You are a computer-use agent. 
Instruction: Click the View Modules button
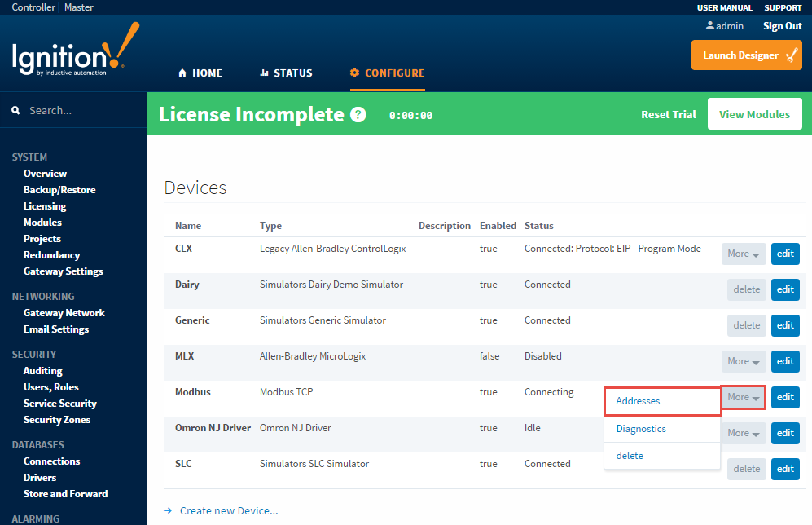(x=754, y=114)
